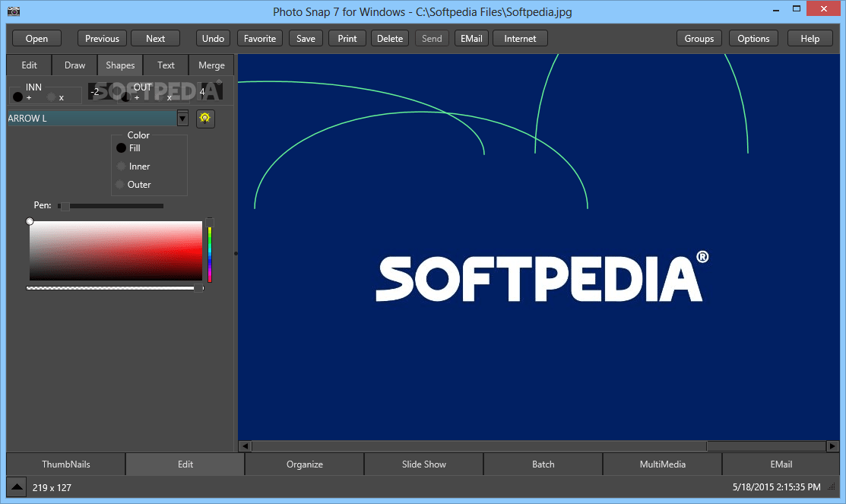Click the Undo button
The height and width of the screenshot is (504, 846).
click(x=213, y=39)
